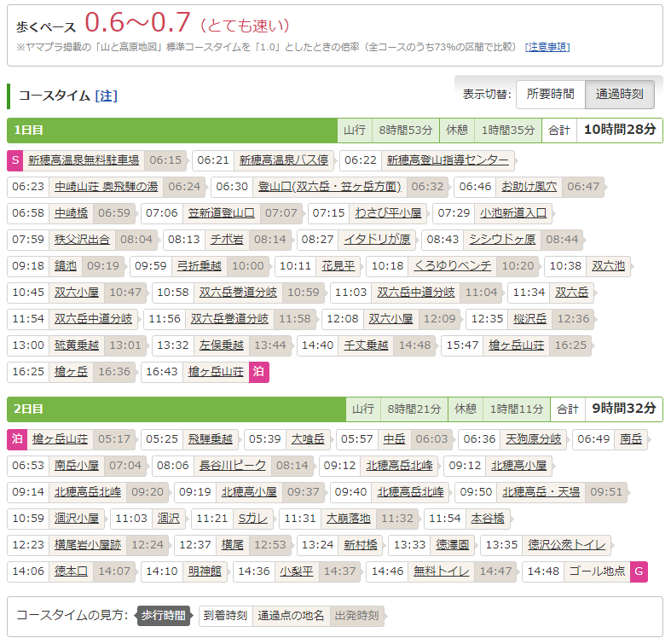671x644 pixels.
Task: Open 長谷川ピーク link
Action: pos(233,466)
